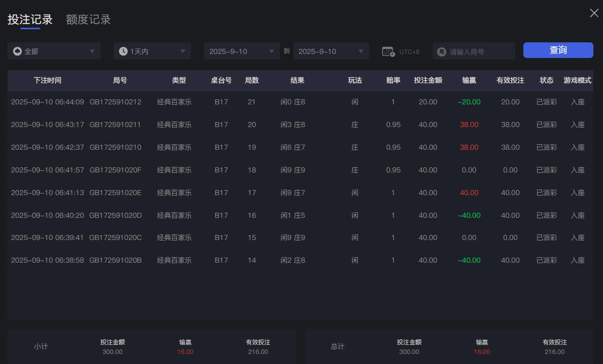Expand the 1天内 time range dropdown

pos(152,50)
